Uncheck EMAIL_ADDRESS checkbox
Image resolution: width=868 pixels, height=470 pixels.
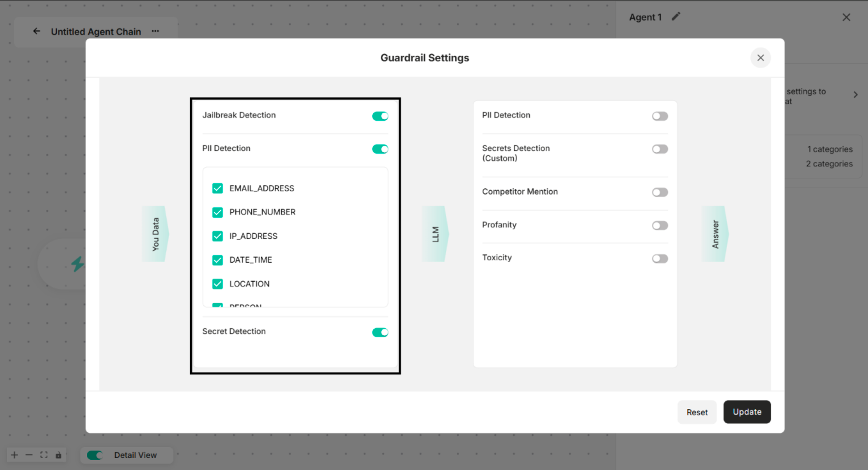(x=217, y=188)
